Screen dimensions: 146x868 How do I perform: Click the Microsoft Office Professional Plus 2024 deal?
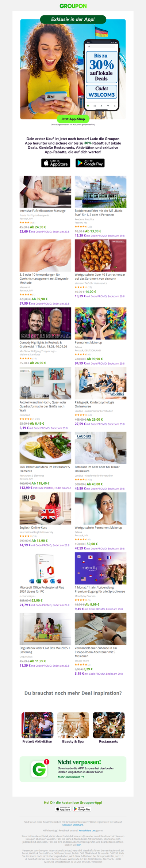tap(45, 569)
